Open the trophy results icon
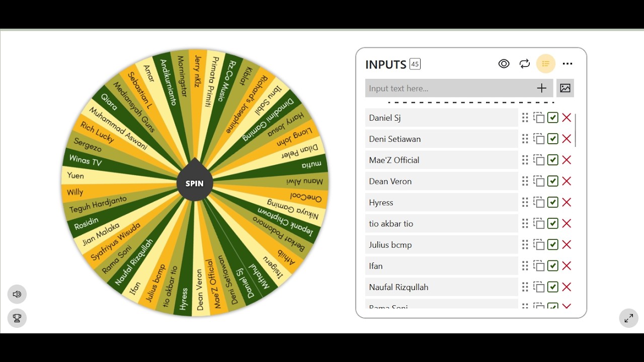 tap(17, 318)
